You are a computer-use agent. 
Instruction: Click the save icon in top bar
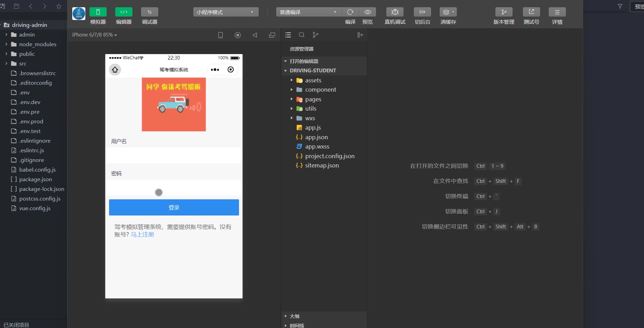16,6
